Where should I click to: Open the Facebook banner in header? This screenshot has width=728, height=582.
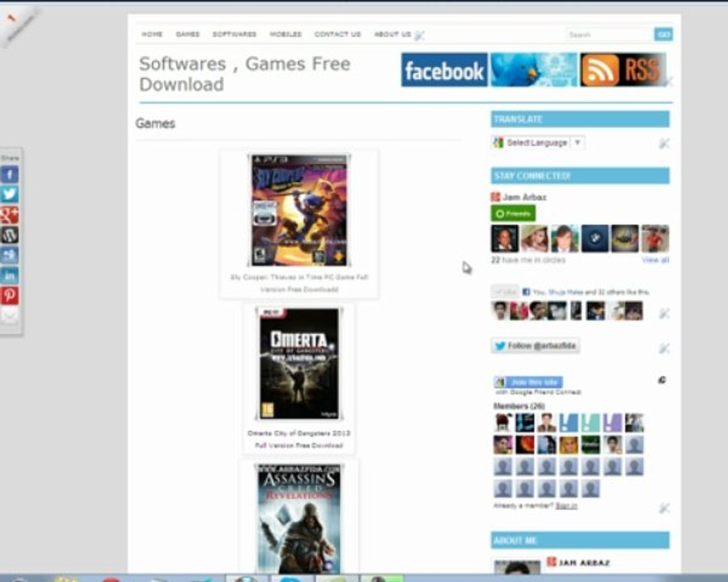[444, 70]
